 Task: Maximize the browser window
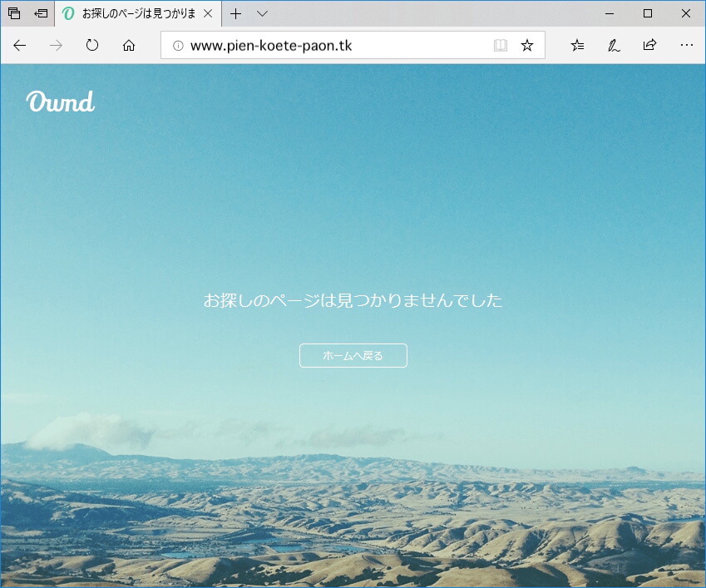tap(648, 13)
